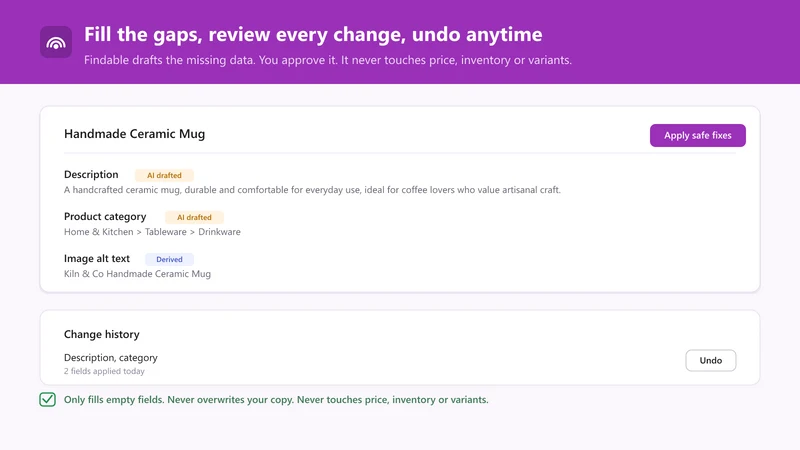
Task: Select the Handmade Ceramic Mug product title
Action: click(135, 134)
